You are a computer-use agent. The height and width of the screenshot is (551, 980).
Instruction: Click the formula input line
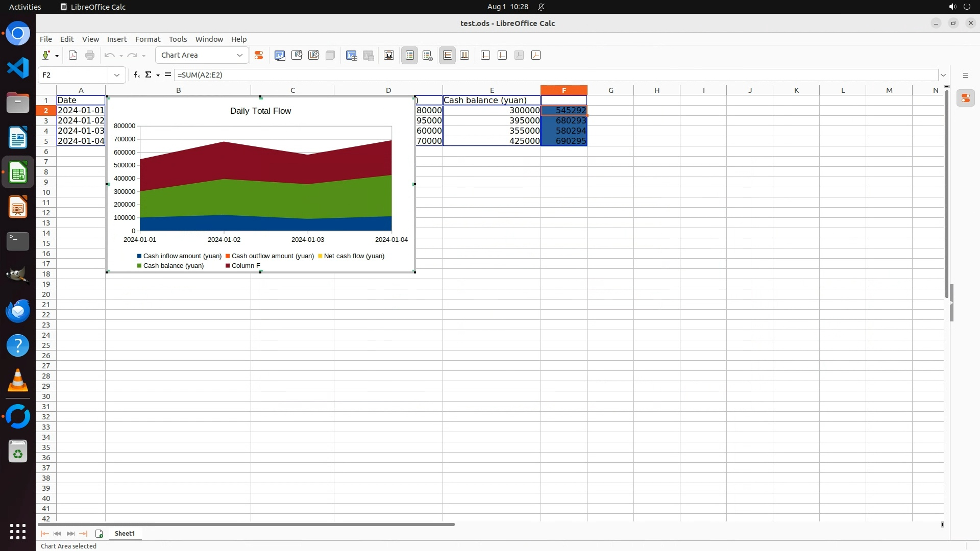[510, 75]
